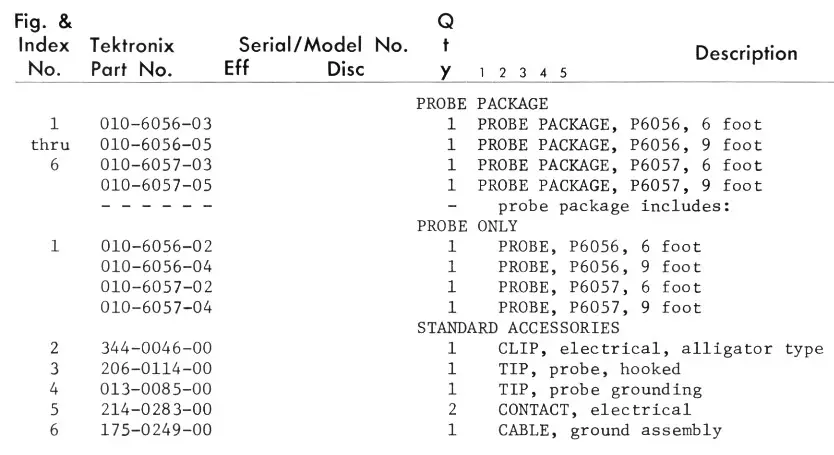Click the 'CONTACT, electrical' description text
834x455 pixels.
pos(594,409)
